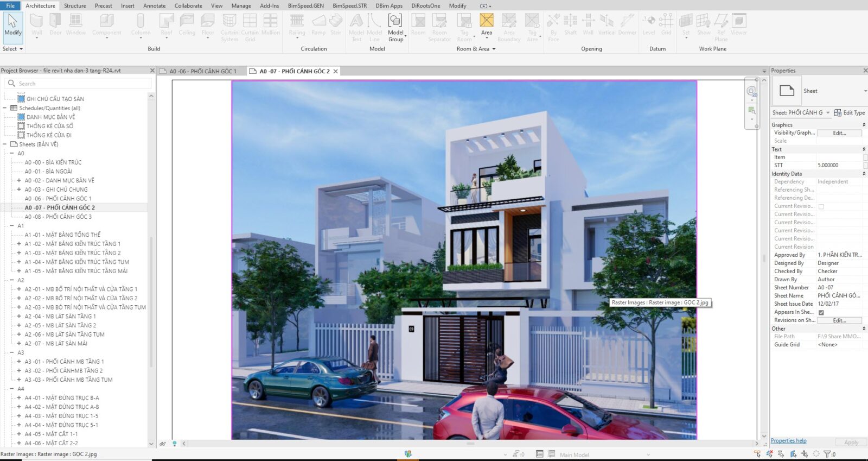
Task: Select the Mullion tool
Action: [x=270, y=24]
